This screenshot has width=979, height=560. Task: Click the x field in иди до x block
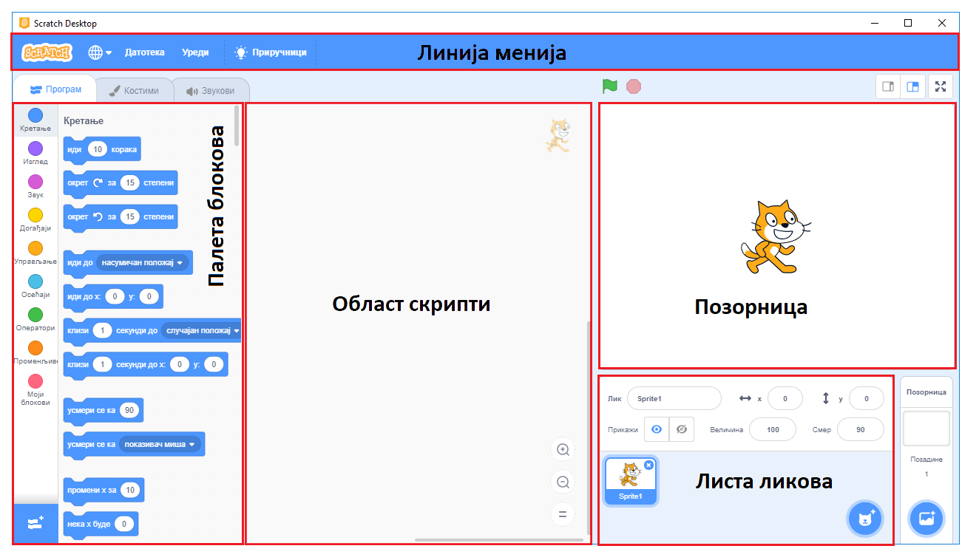pyautogui.click(x=115, y=296)
